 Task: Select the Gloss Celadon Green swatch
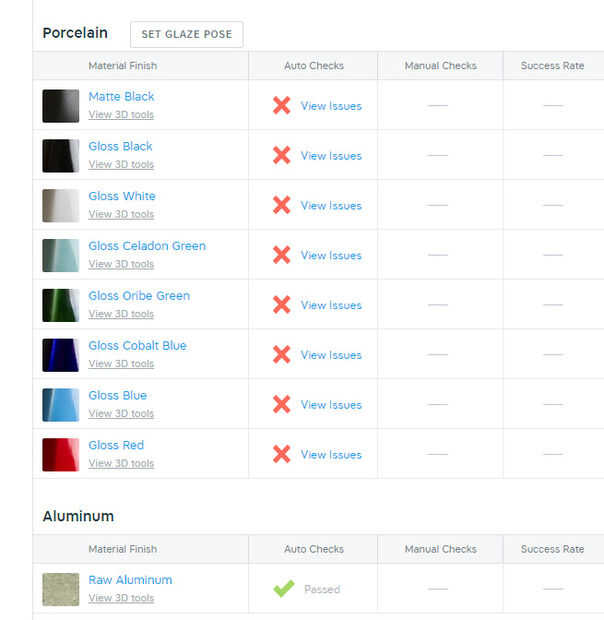coord(61,256)
